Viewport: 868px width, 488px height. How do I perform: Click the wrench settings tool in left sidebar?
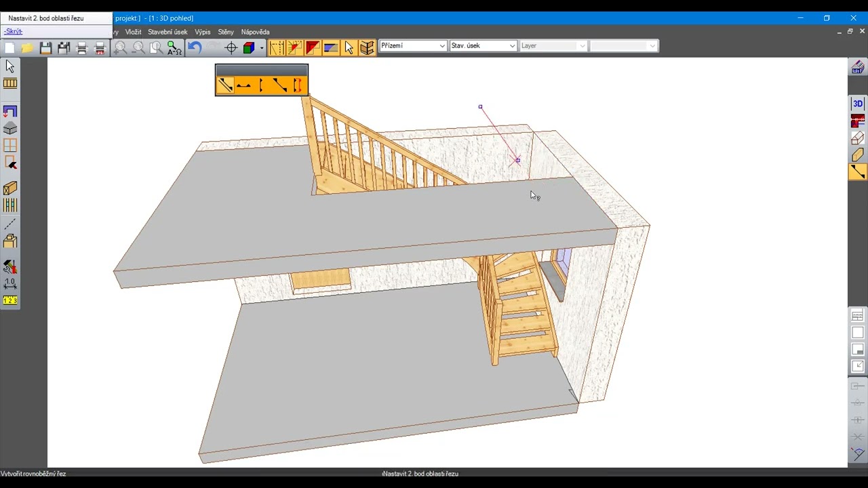(10, 267)
